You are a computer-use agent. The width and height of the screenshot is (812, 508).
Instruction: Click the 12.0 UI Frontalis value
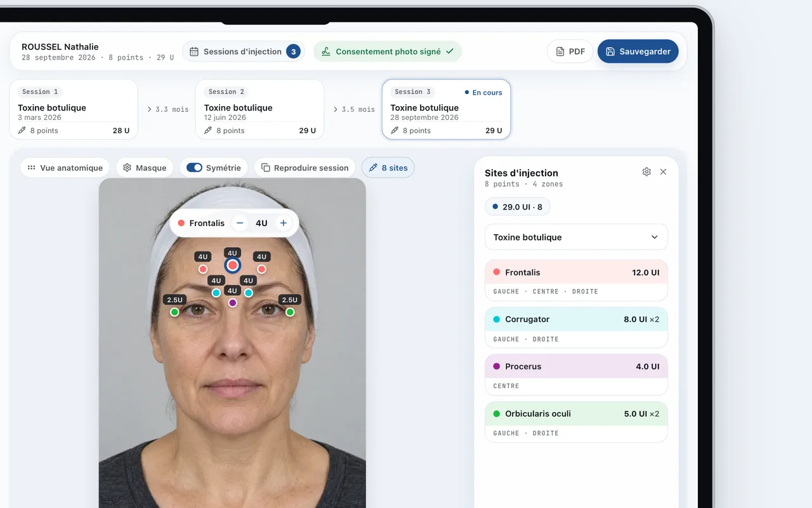(x=646, y=272)
